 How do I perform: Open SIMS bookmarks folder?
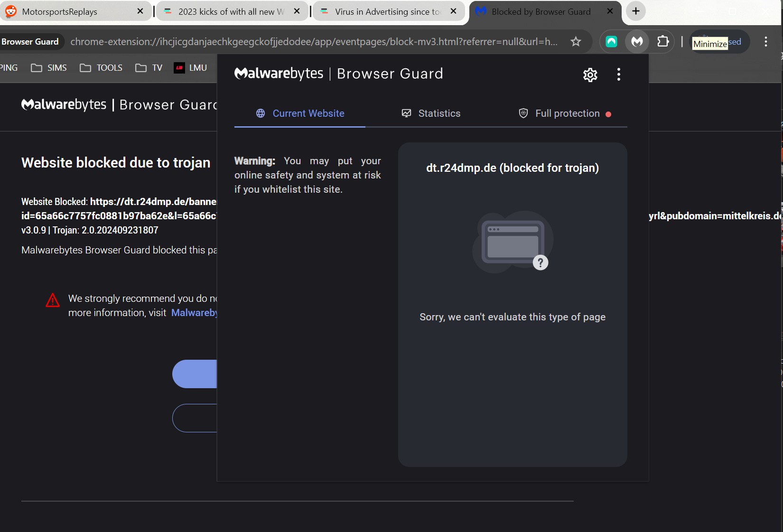pos(49,68)
